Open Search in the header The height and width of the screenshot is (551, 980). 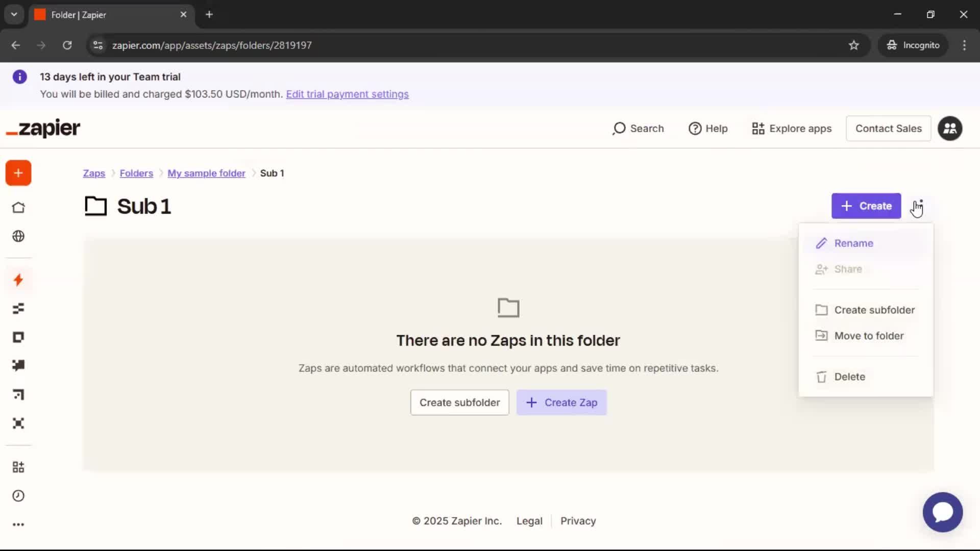[638, 129]
